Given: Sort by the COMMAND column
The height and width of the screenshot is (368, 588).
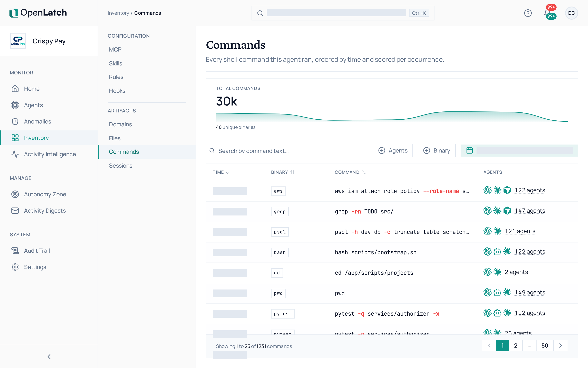Looking at the screenshot, I should coord(350,172).
